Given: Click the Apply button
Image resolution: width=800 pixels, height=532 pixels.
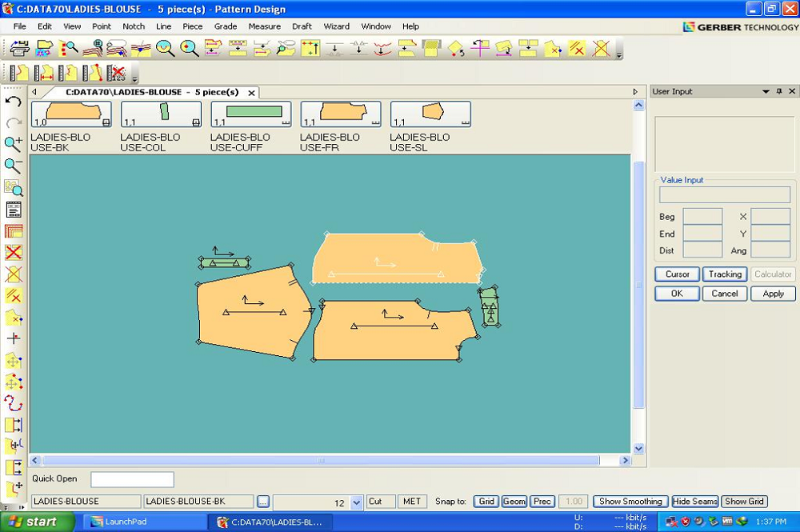Looking at the screenshot, I should pyautogui.click(x=773, y=294).
